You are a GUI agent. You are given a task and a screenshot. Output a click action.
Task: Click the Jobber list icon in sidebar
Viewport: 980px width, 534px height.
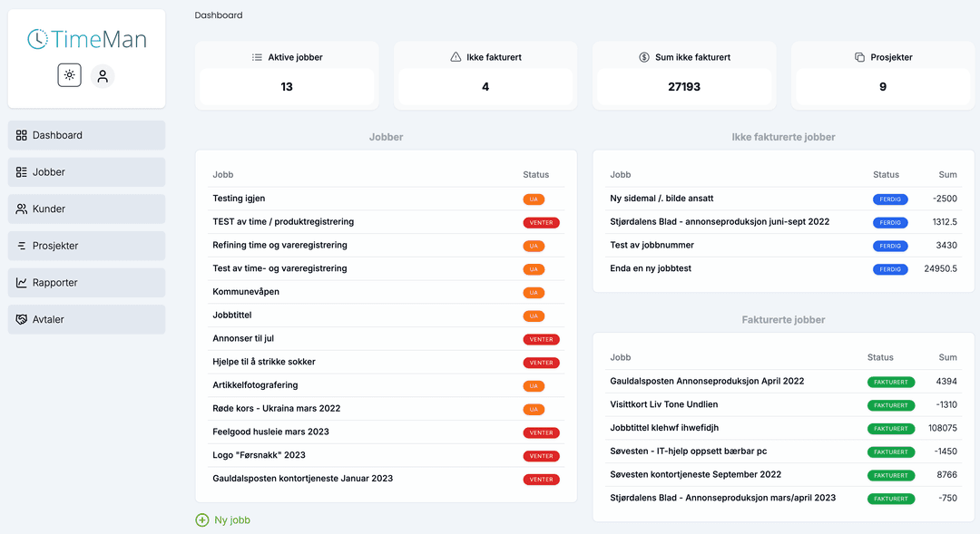click(x=22, y=172)
